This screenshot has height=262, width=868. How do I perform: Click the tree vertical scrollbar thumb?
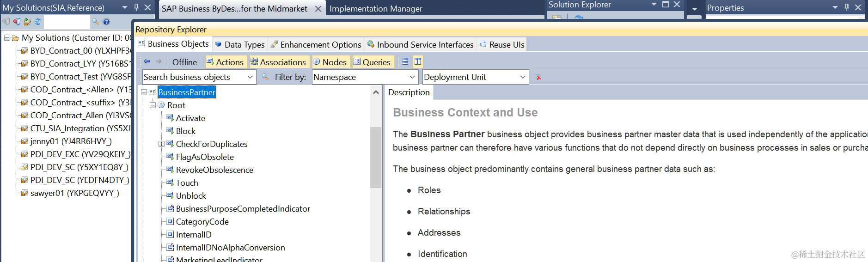tap(376, 157)
